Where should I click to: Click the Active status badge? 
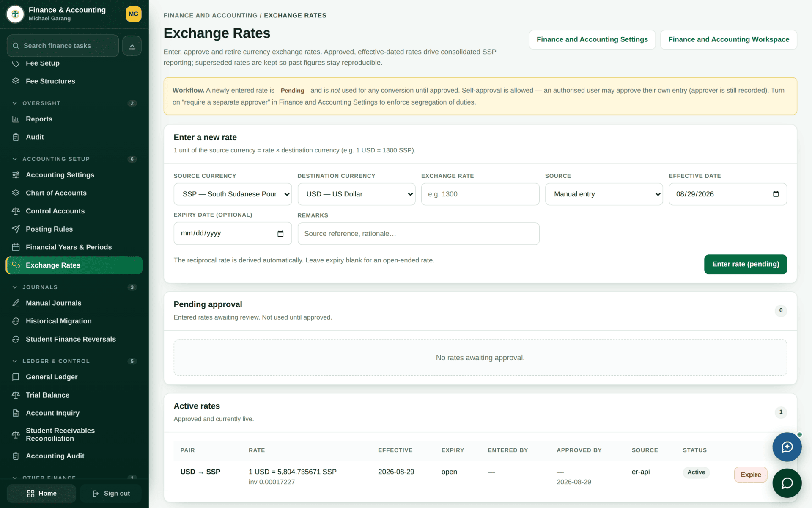pos(696,472)
